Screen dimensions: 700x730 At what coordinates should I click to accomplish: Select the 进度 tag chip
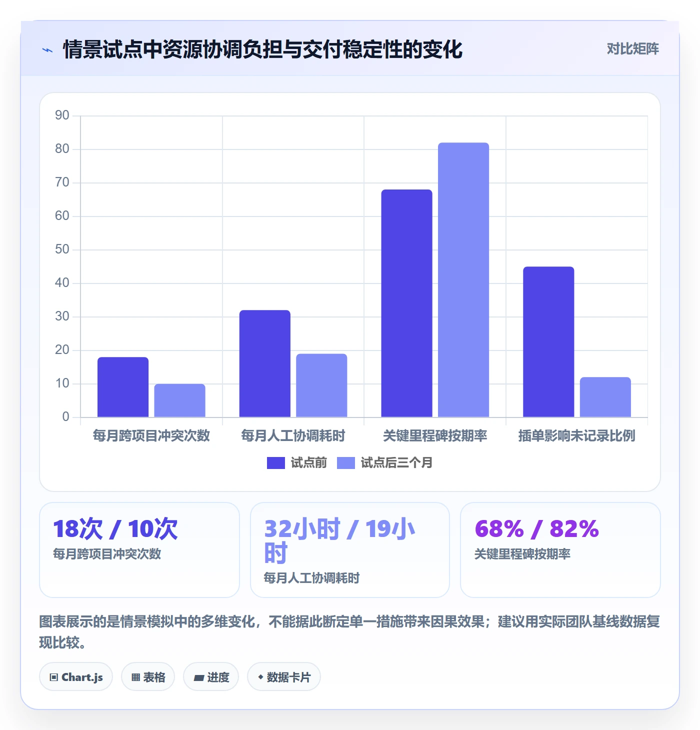click(211, 677)
